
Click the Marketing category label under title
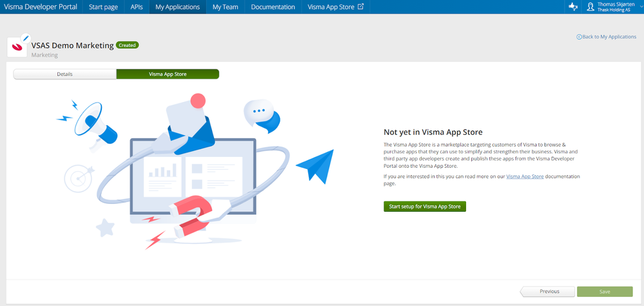point(44,55)
